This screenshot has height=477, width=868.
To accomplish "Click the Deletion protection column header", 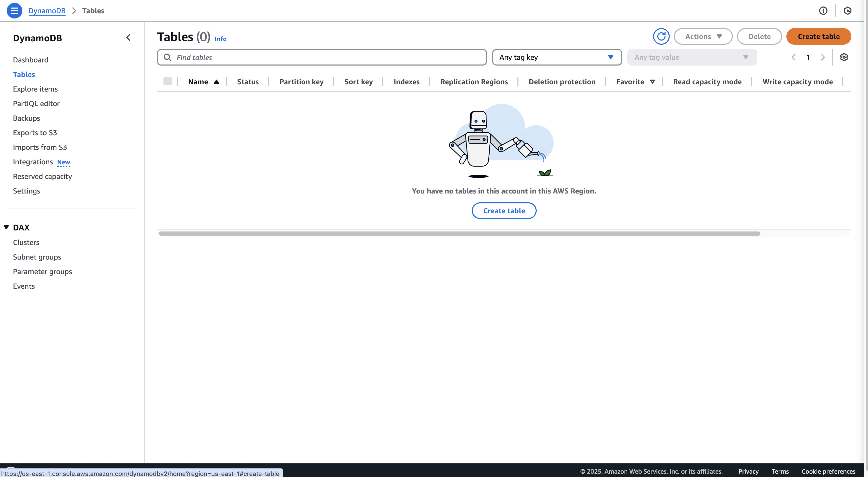I will 562,82.
